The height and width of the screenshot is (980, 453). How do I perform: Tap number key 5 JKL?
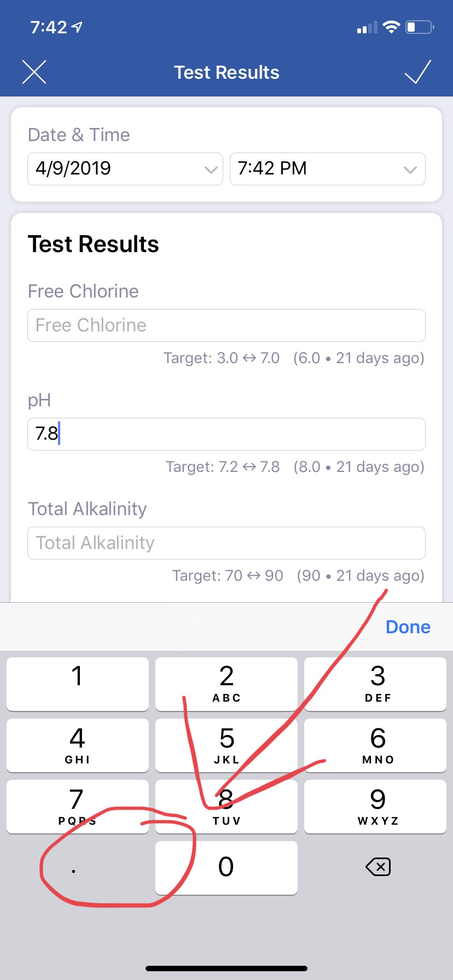(x=226, y=745)
